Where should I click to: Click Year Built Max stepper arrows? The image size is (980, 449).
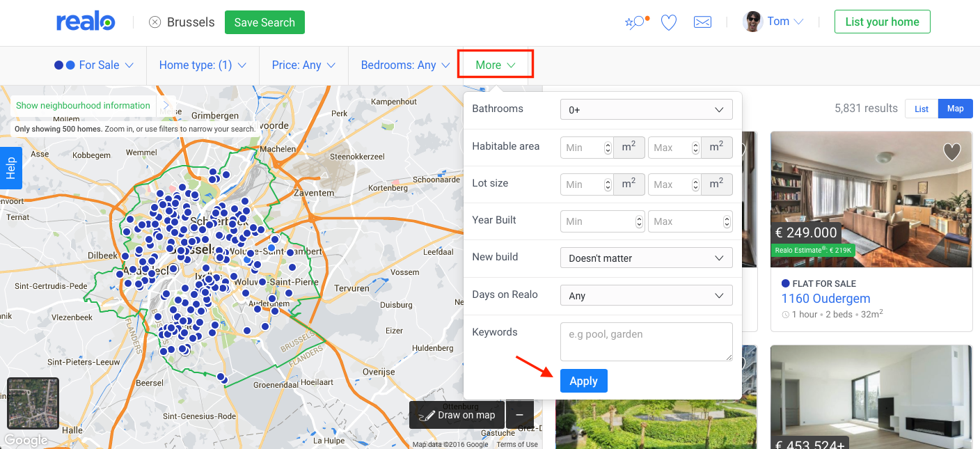[x=727, y=221]
